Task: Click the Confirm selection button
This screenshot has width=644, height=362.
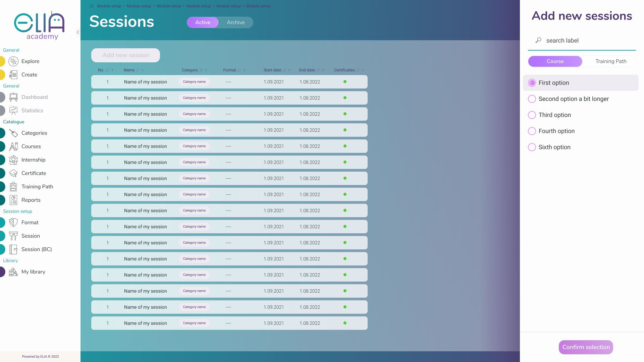Action: [586, 347]
